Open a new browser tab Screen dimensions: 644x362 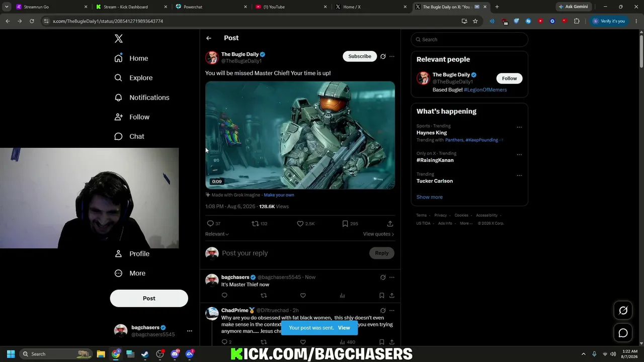coord(497,7)
